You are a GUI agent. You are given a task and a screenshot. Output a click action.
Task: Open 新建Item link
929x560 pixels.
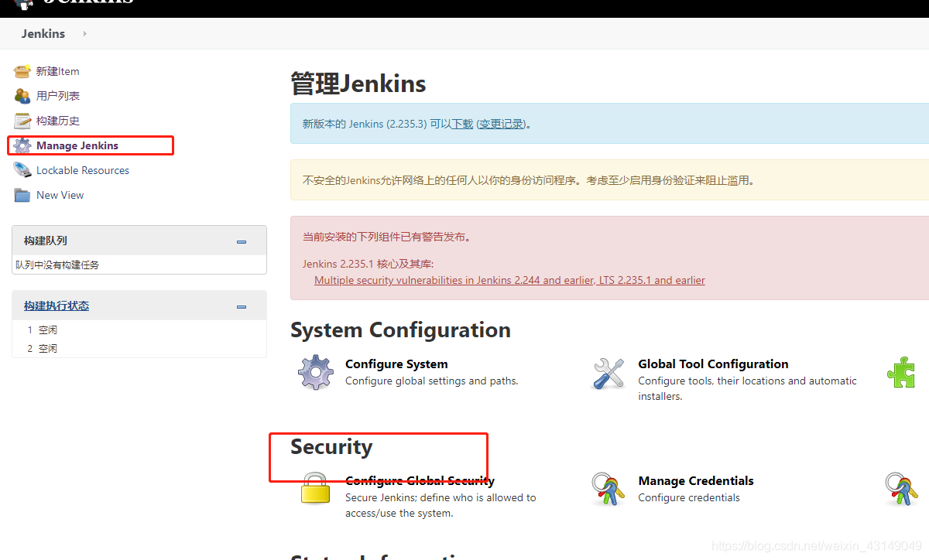pos(57,71)
